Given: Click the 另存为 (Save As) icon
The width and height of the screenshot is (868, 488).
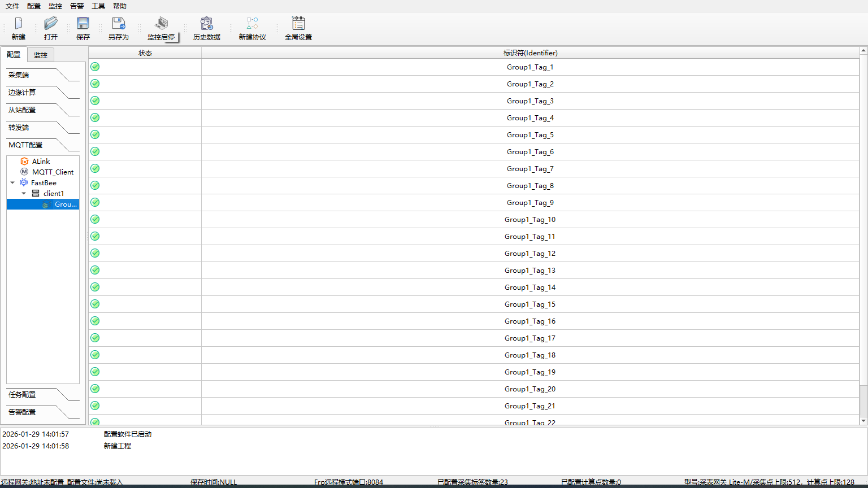Looking at the screenshot, I should pos(119,24).
